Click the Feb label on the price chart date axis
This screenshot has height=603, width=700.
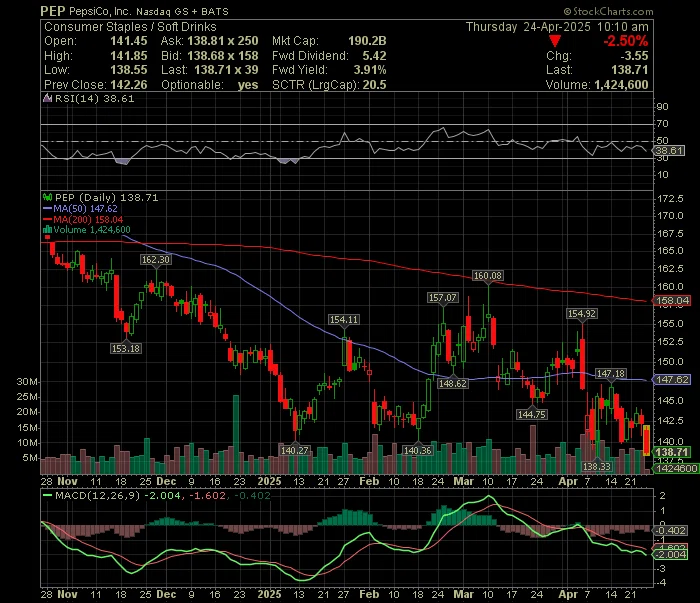tap(369, 481)
